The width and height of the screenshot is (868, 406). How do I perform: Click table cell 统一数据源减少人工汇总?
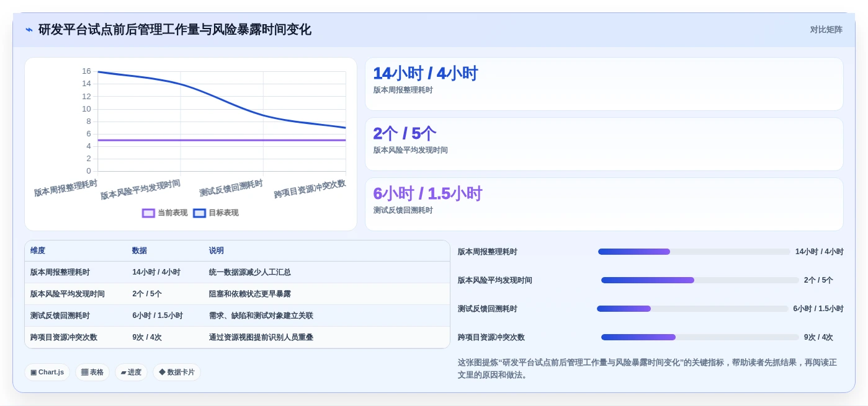[250, 272]
